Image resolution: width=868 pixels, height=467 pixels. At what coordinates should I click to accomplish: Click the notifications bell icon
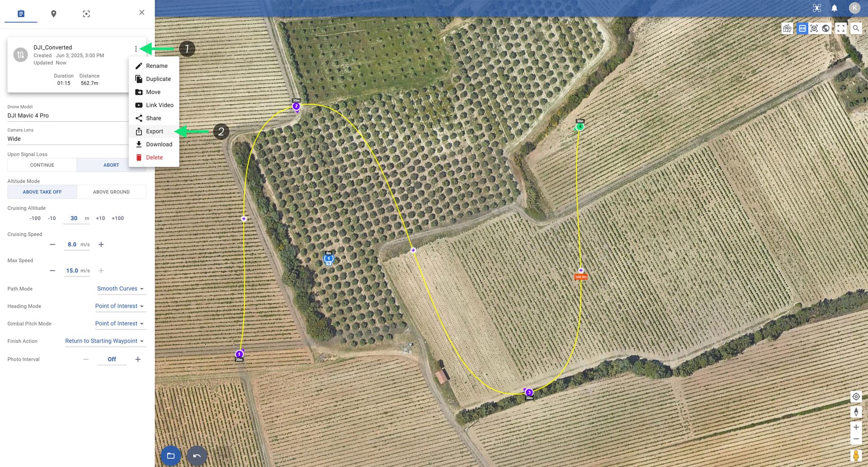point(835,8)
